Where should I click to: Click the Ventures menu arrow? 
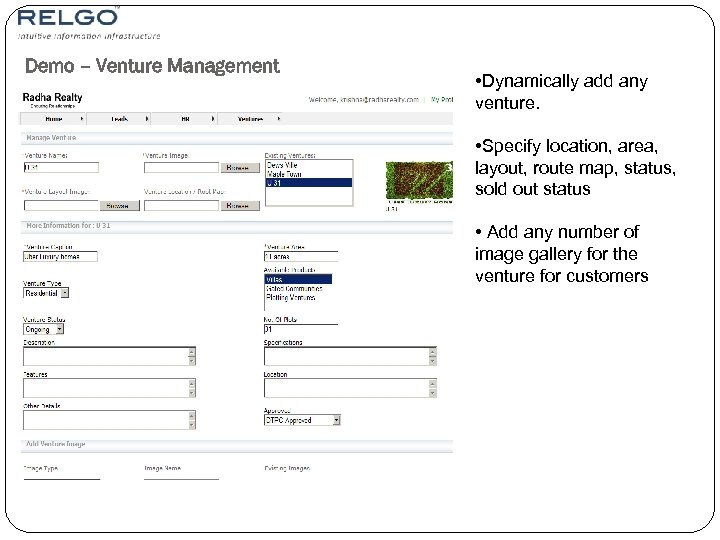tap(279, 119)
